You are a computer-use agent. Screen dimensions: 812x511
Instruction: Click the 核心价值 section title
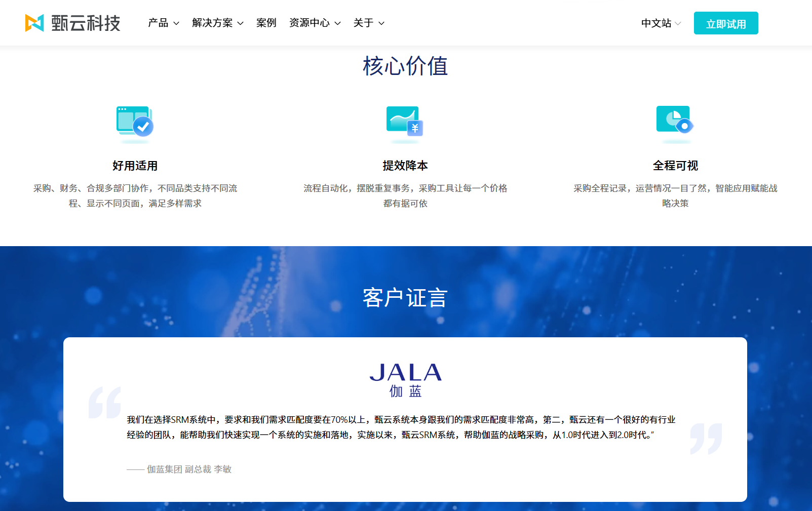point(405,66)
